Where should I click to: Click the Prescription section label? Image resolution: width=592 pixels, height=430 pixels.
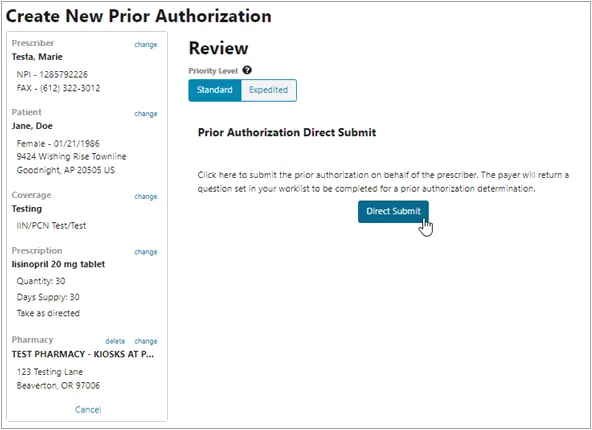point(37,251)
